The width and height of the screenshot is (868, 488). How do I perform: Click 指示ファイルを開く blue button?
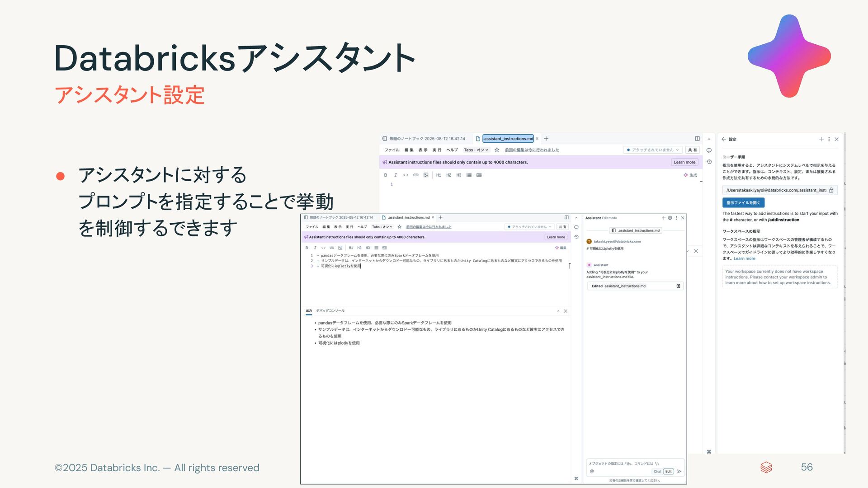[743, 203]
